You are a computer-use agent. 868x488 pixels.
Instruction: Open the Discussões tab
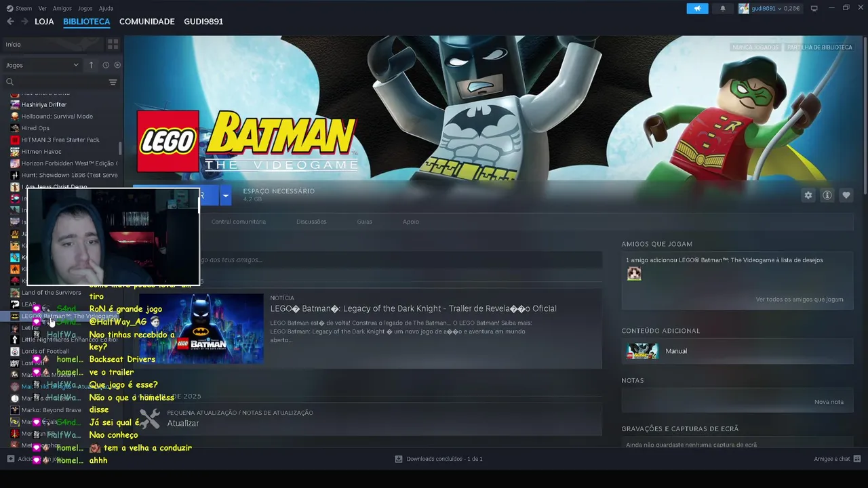tap(311, 222)
